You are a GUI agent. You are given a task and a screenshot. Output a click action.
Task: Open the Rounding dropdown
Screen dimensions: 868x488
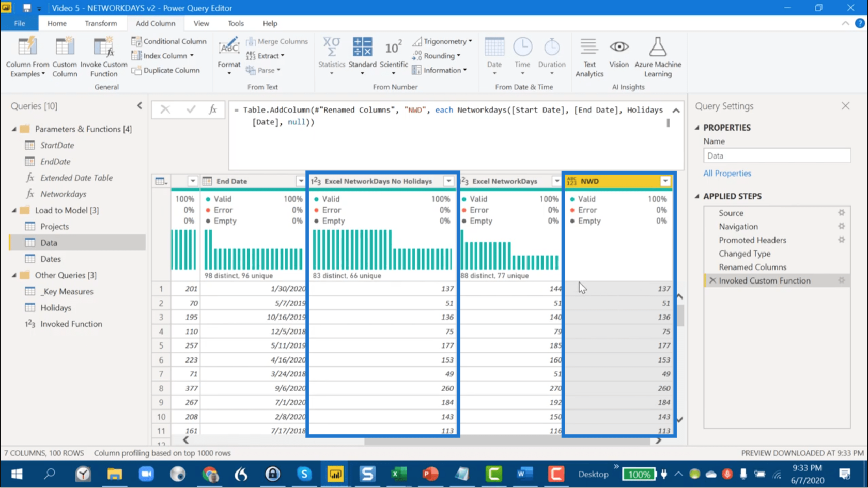pyautogui.click(x=437, y=56)
